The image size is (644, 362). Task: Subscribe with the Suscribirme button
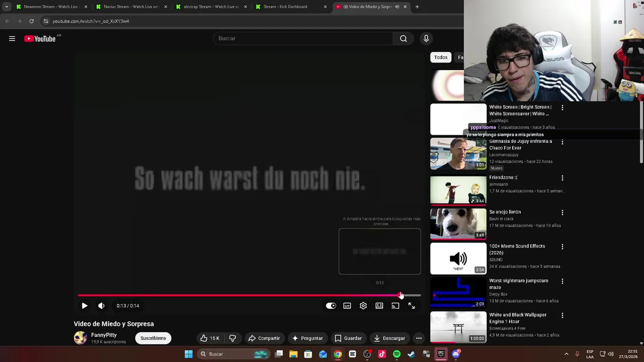(x=153, y=338)
